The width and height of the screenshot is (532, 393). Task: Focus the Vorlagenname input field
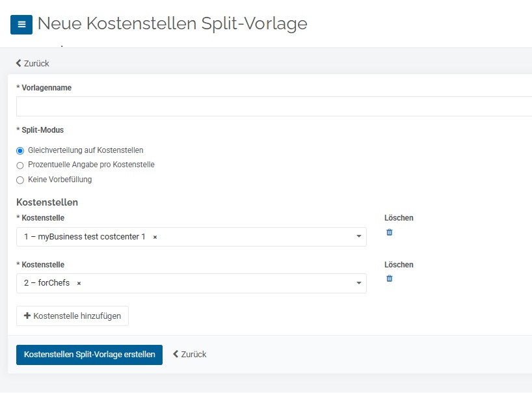(274, 106)
